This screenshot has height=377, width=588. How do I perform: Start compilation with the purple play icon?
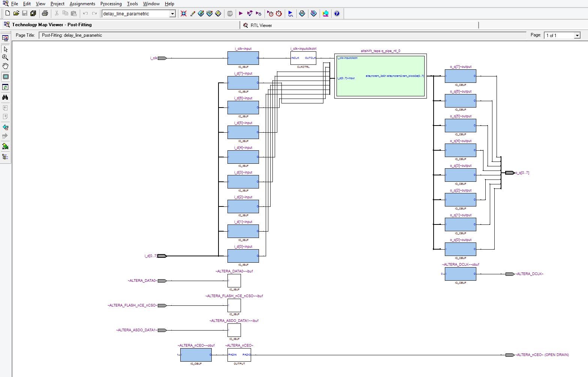click(241, 13)
